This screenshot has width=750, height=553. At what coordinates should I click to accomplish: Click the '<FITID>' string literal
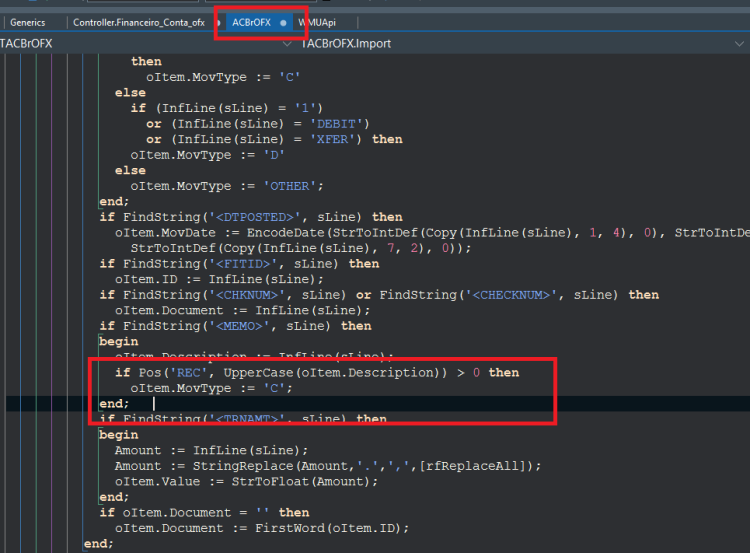(x=243, y=264)
